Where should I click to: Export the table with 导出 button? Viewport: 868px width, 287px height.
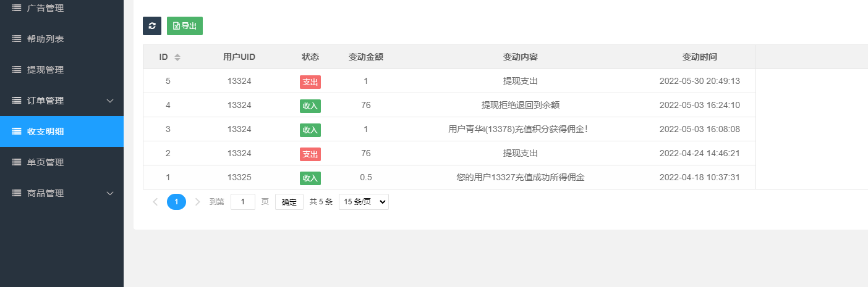pos(185,26)
